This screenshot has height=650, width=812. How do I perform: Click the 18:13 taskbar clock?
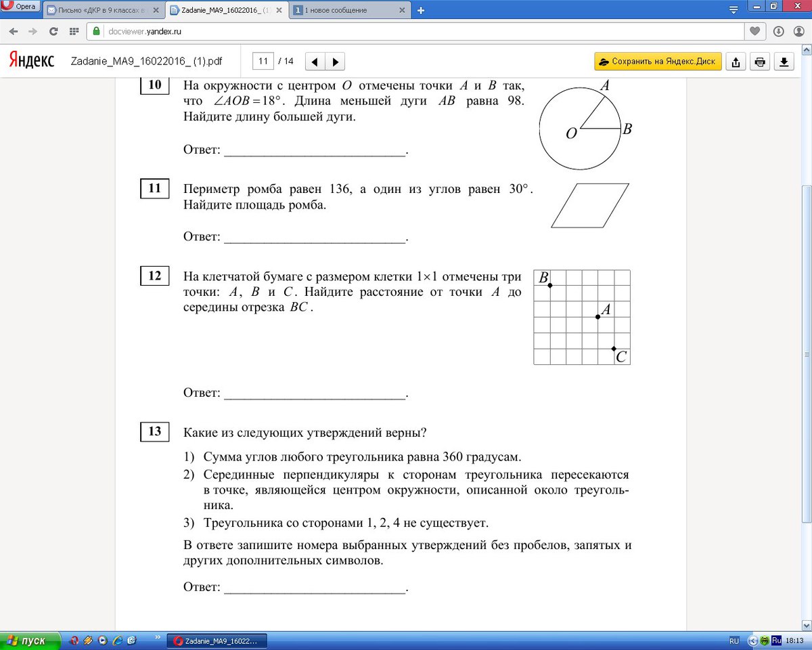795,641
